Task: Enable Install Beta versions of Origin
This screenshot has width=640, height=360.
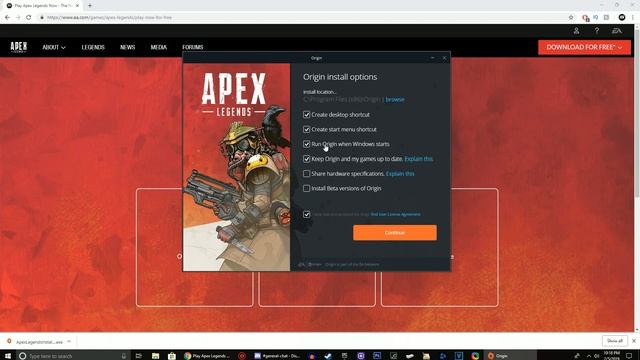Action: 307,188
